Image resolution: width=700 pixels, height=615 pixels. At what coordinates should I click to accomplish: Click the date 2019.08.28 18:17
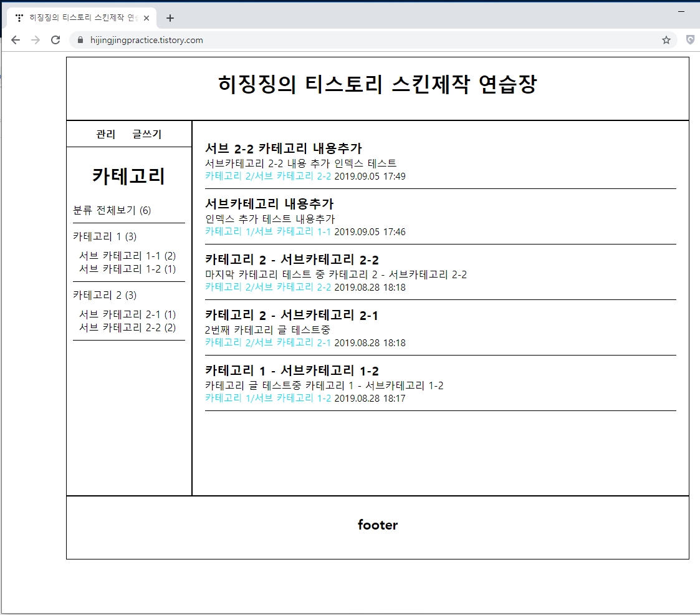[x=370, y=398]
